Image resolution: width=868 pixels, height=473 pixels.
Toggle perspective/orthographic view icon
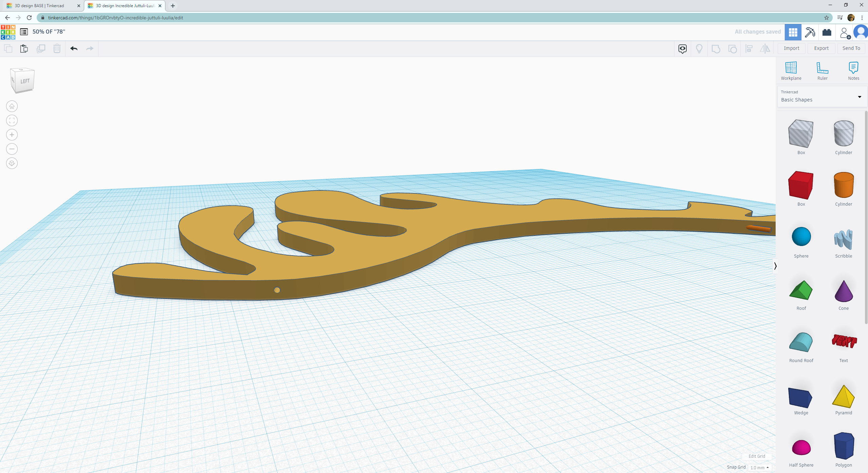coord(12,164)
